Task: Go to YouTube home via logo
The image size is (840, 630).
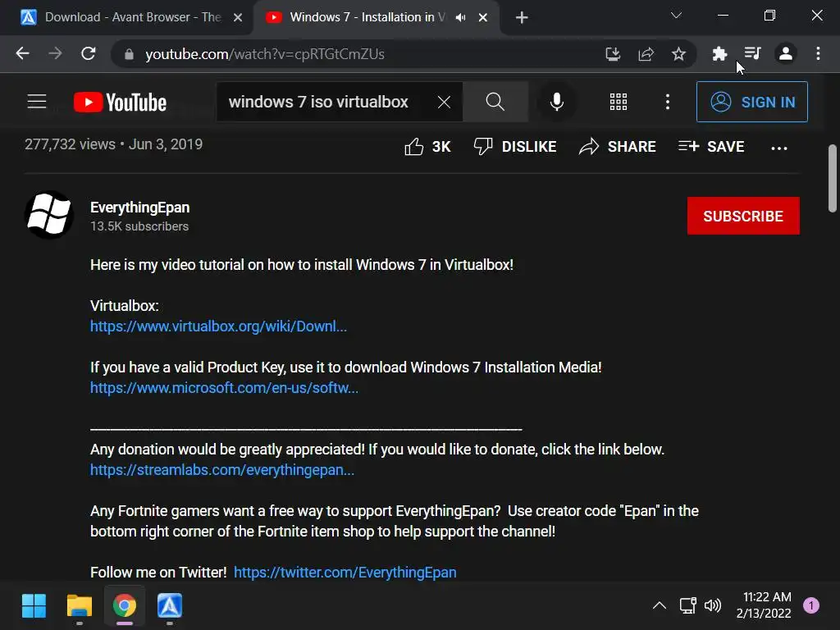Action: [120, 103]
